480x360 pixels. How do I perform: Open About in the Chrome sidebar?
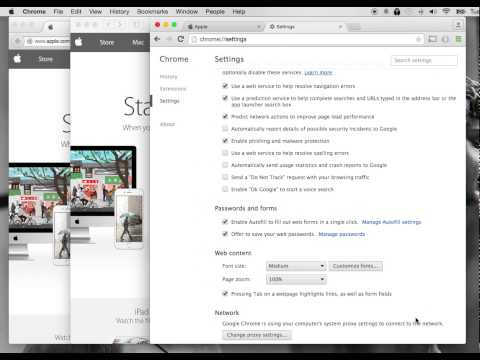tap(167, 124)
